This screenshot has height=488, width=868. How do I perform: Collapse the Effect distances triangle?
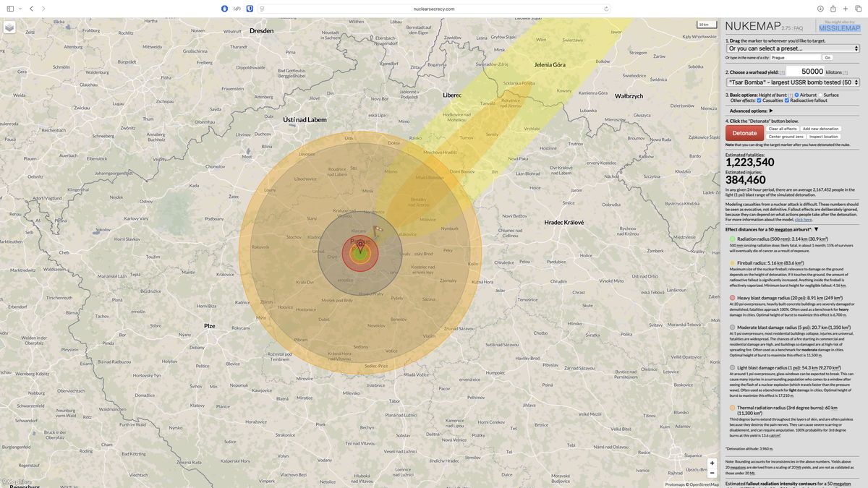tap(816, 229)
